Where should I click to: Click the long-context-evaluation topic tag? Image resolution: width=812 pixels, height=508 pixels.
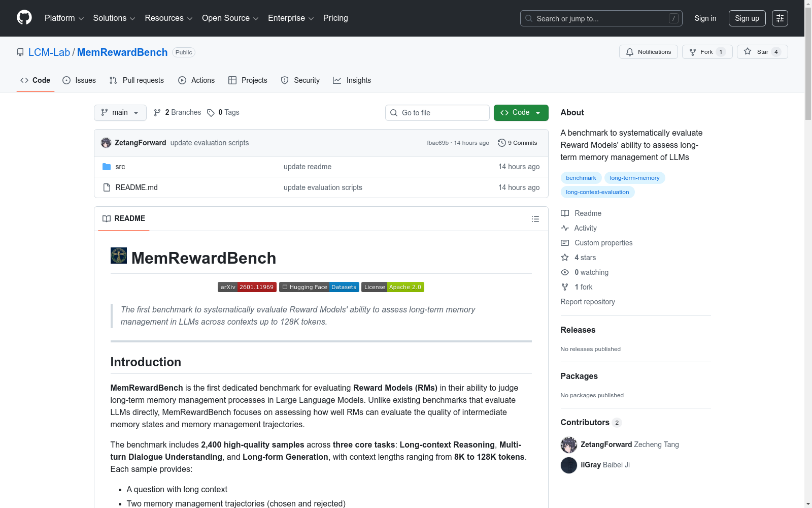tap(597, 192)
